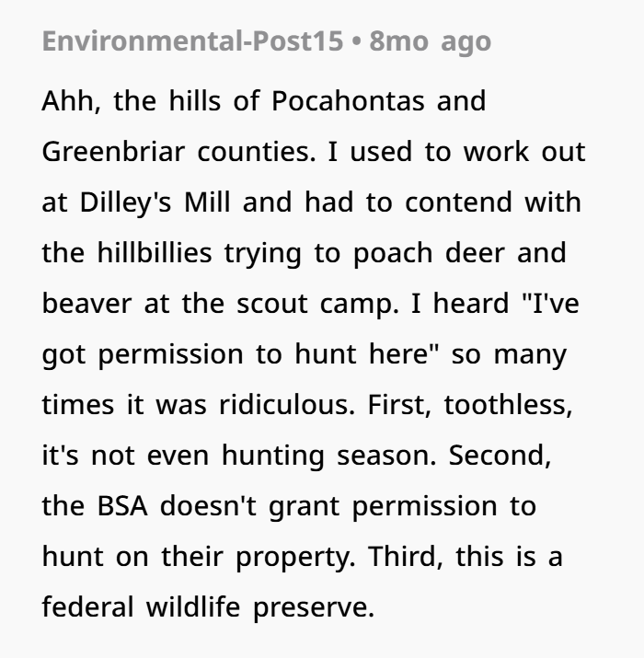Click the "BSA" abbreviation in the comment
The height and width of the screenshot is (658, 644).
122,505
